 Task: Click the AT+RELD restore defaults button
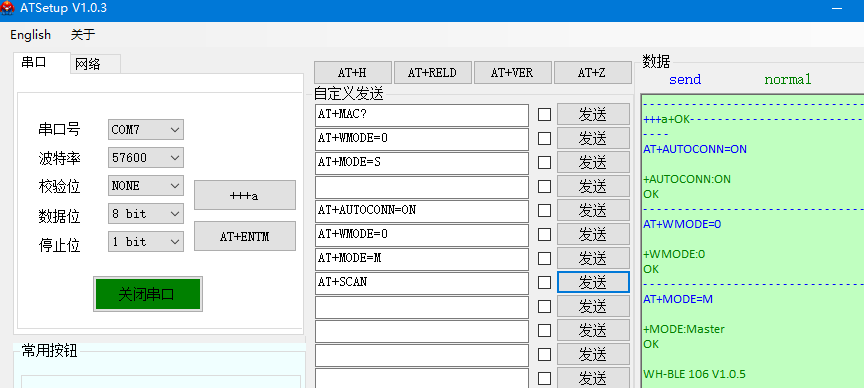(x=433, y=73)
